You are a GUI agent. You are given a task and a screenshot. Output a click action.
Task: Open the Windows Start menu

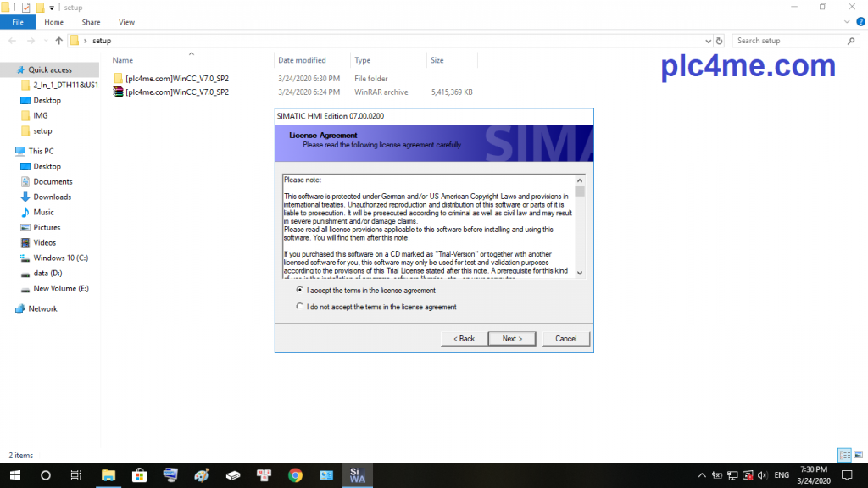tap(14, 475)
